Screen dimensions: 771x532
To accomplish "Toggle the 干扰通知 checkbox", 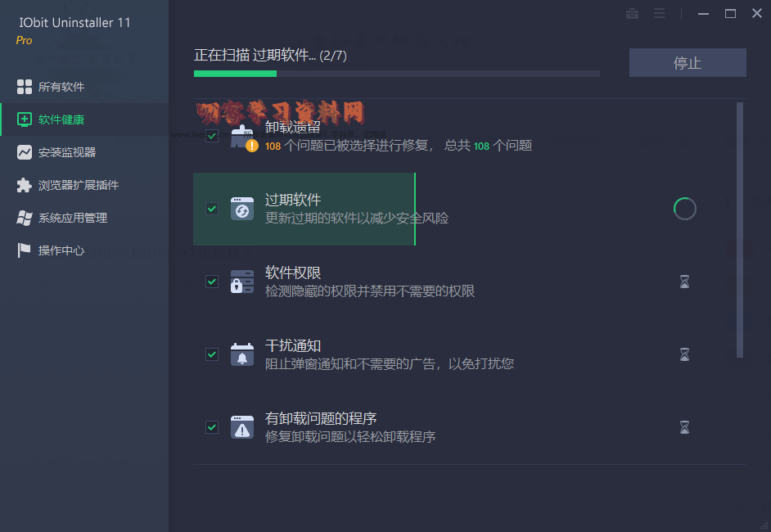I will (212, 354).
